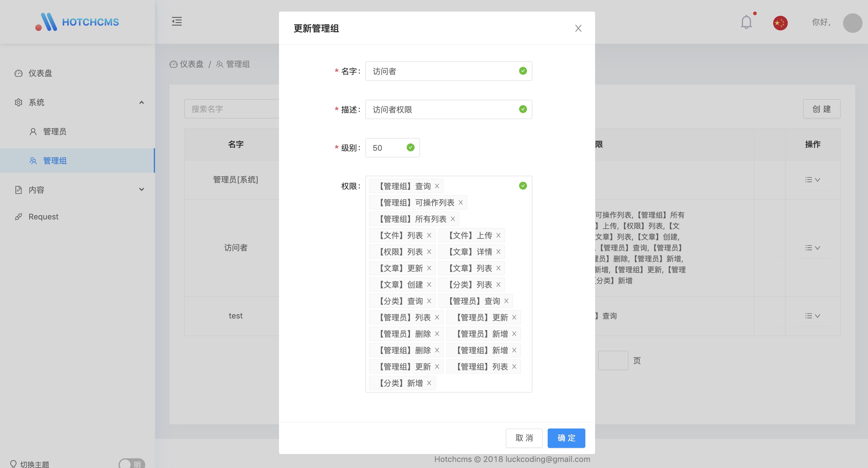
Task: Open action dropdown for 访问者 row
Action: click(812, 248)
